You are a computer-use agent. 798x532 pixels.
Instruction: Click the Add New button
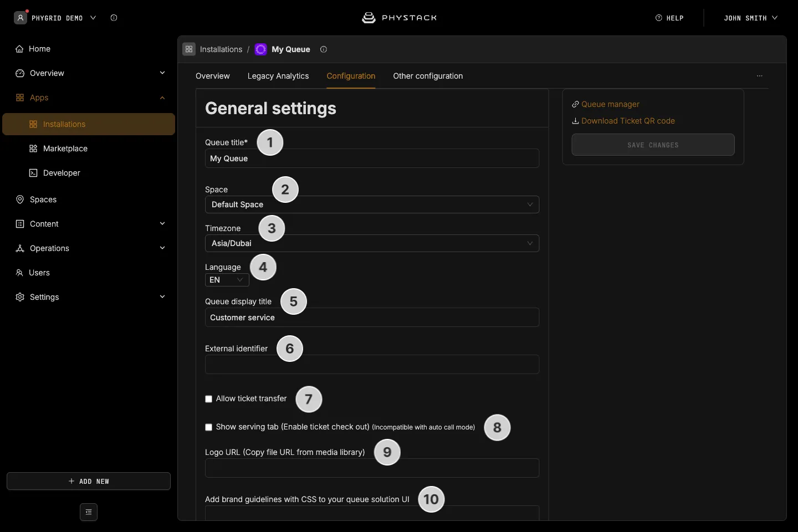pos(89,481)
